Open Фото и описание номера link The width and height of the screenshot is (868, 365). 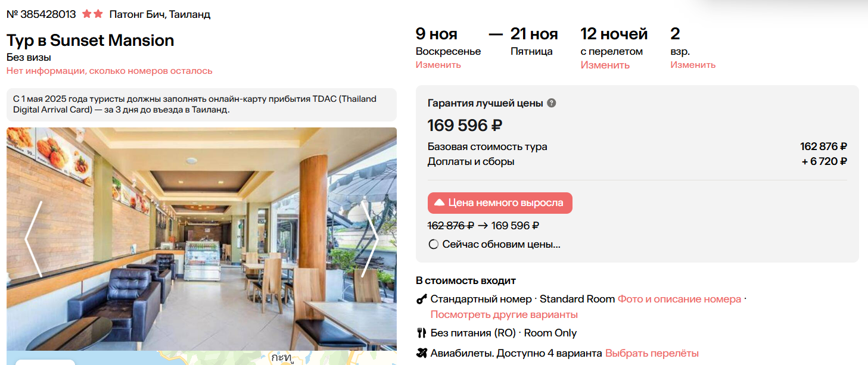click(679, 299)
